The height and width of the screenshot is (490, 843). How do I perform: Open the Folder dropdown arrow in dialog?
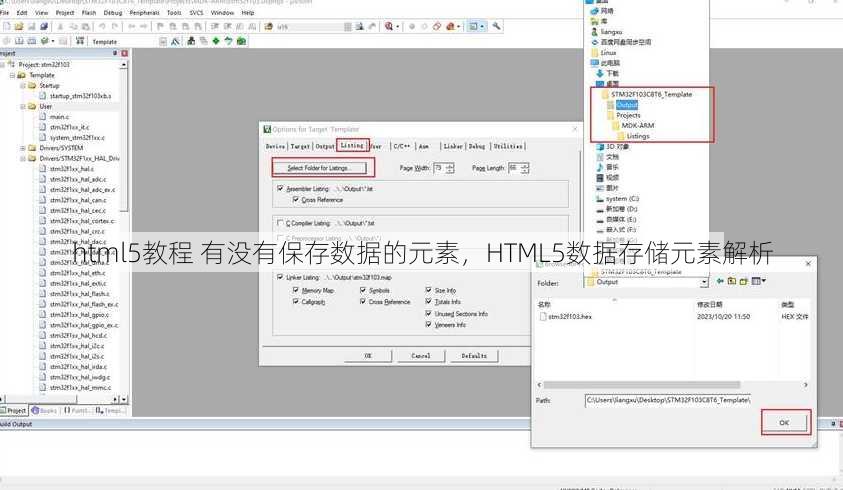[704, 282]
